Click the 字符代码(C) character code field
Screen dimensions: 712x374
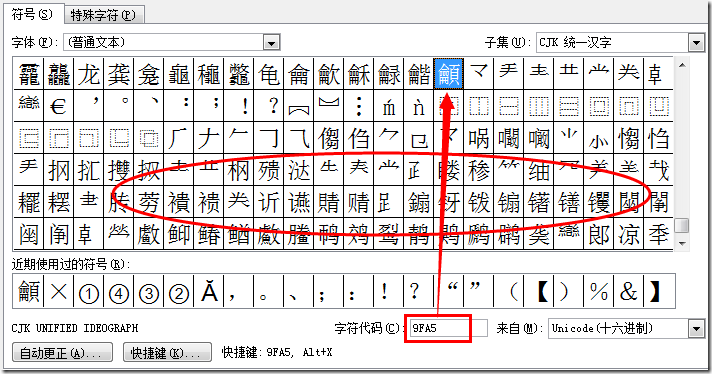point(448,328)
